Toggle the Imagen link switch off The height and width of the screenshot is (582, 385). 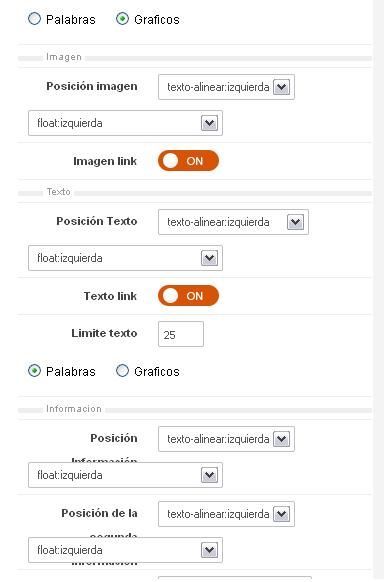click(188, 161)
